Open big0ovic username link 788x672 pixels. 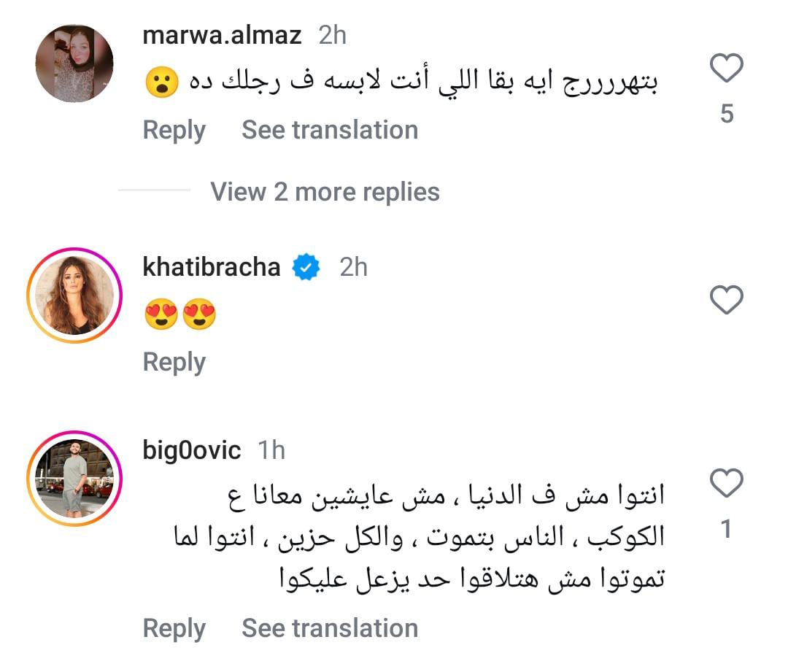[192, 450]
